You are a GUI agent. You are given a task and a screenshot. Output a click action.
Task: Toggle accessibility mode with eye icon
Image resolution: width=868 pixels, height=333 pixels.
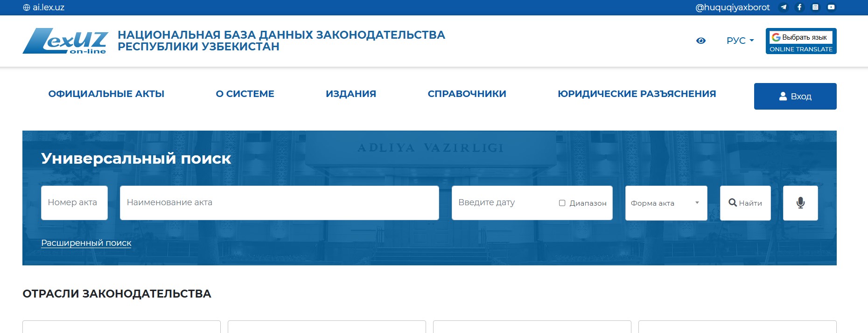[x=700, y=41]
